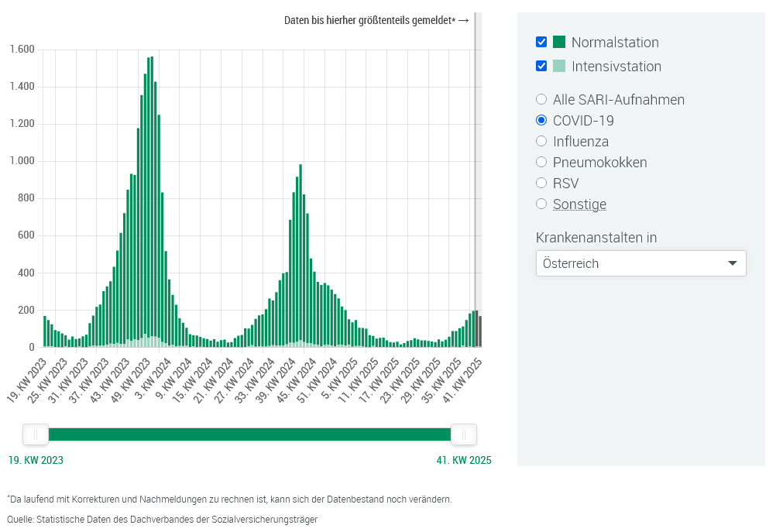Uncheck the Intensivstation checkbox
Viewport: 776px width, 532px height.
pos(541,67)
